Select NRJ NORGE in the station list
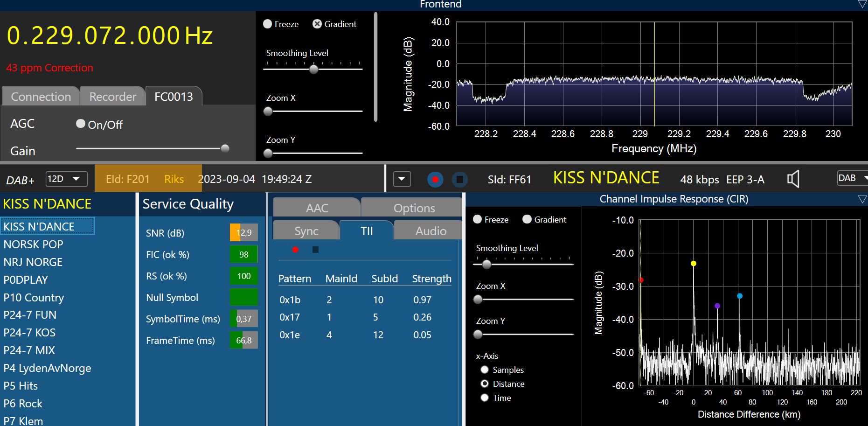This screenshot has height=426, width=868. (x=33, y=262)
